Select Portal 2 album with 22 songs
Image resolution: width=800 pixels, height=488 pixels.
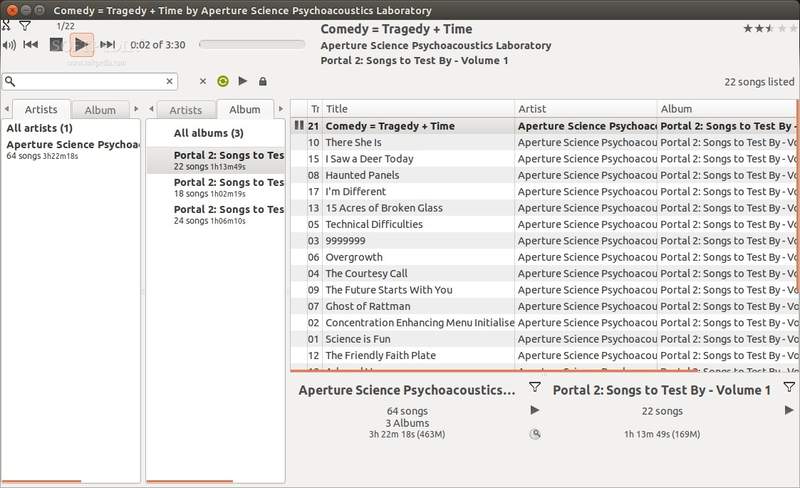[x=215, y=160]
